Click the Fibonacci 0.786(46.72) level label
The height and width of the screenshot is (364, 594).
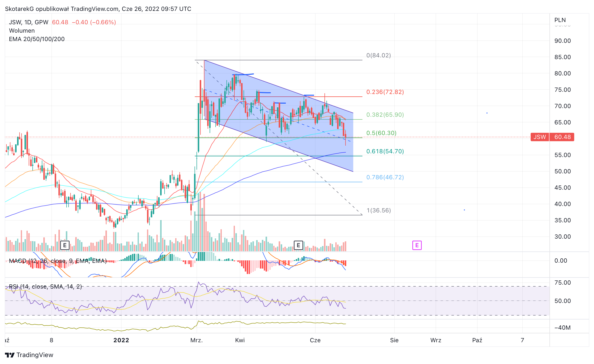[385, 177]
